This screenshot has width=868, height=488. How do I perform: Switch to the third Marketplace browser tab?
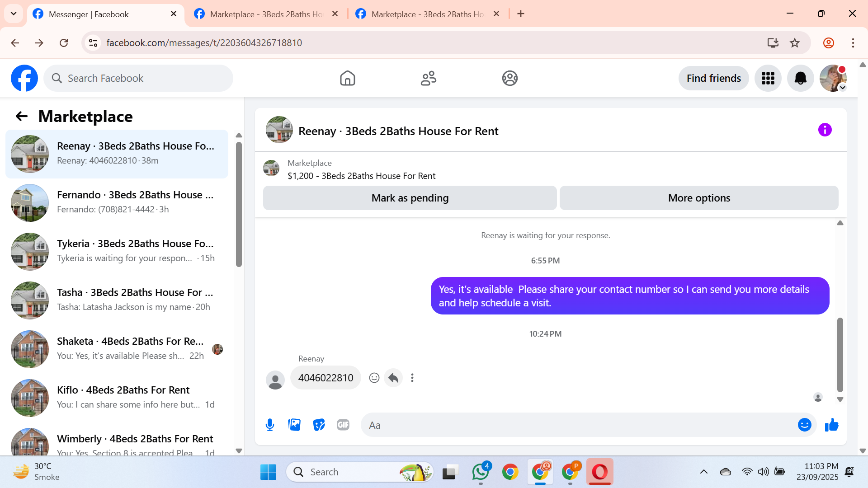click(428, 14)
